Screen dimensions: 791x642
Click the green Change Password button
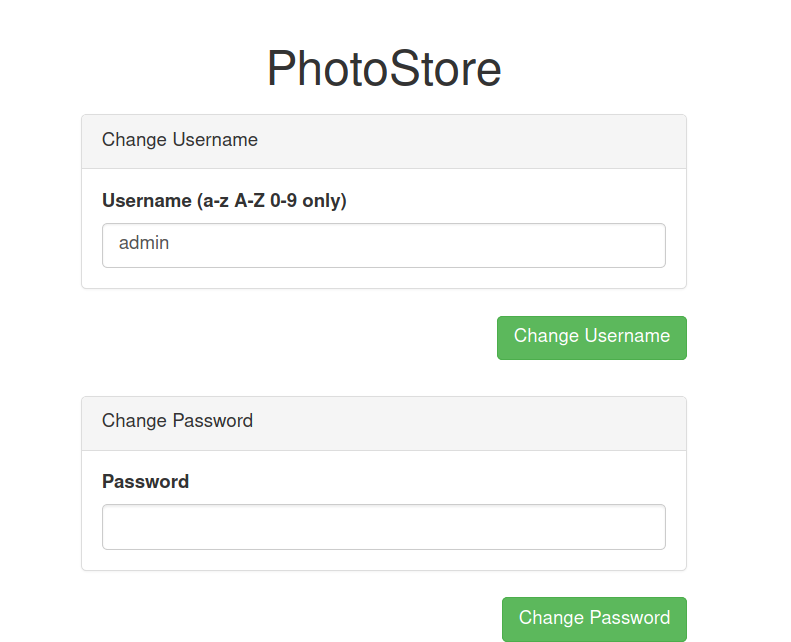click(x=594, y=619)
